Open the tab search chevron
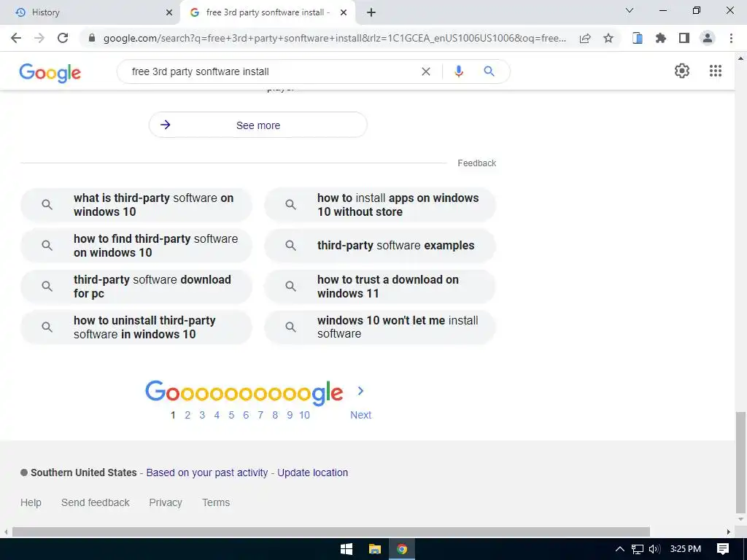 tap(630, 10)
